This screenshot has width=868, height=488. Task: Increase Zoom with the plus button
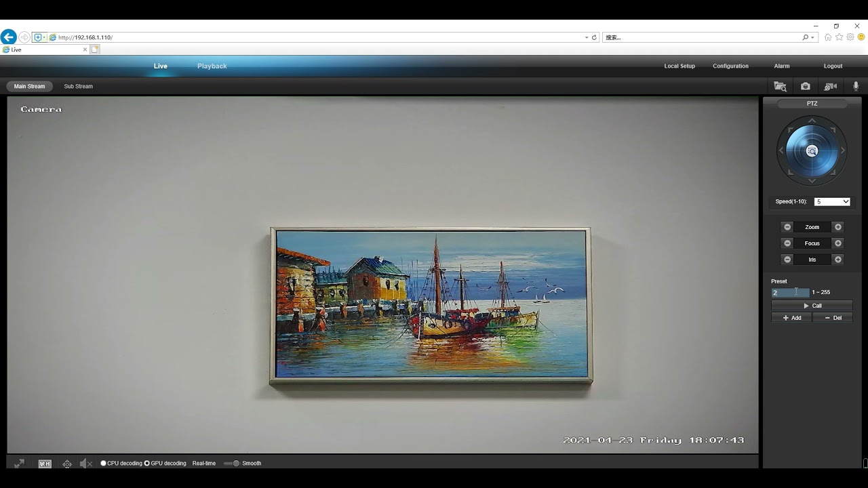pos(838,227)
